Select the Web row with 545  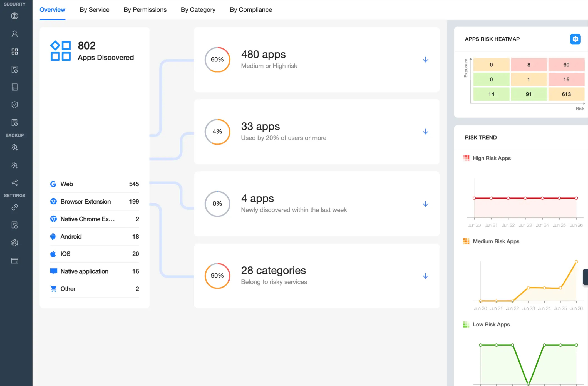(95, 184)
